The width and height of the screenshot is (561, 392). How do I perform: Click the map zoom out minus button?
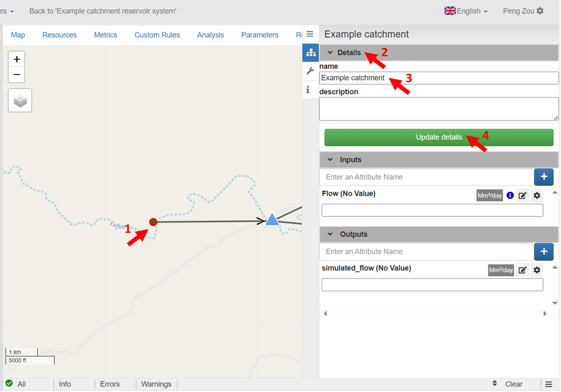tap(16, 75)
